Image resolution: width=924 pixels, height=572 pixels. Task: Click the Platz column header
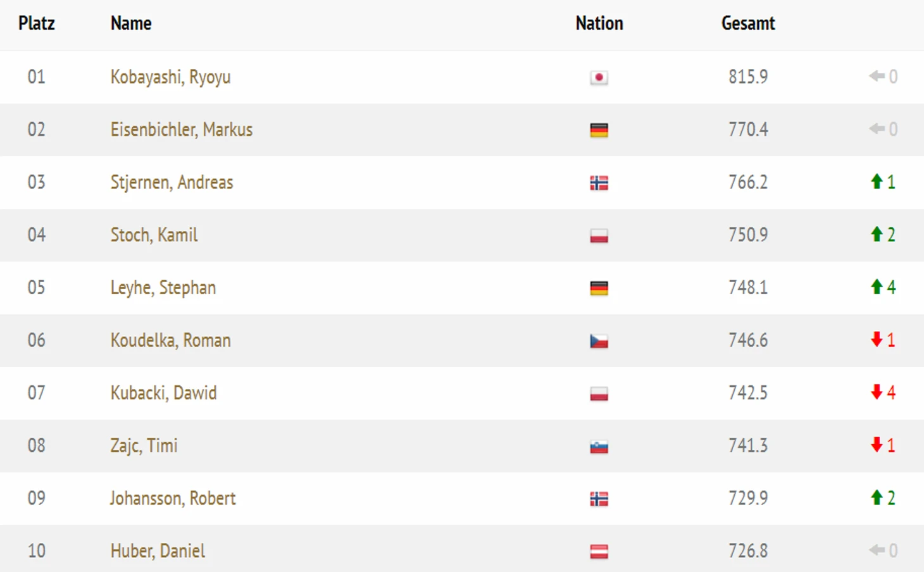(37, 23)
